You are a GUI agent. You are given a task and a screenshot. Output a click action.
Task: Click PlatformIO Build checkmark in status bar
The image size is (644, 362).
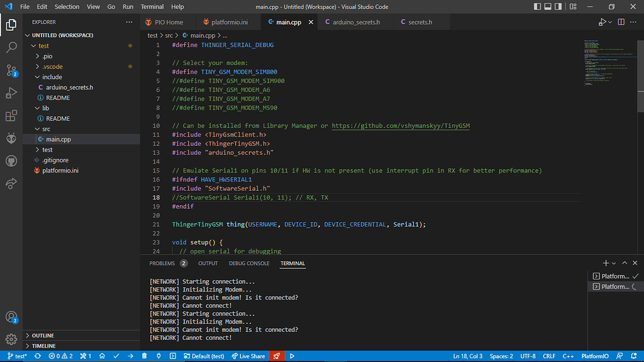(x=116, y=356)
